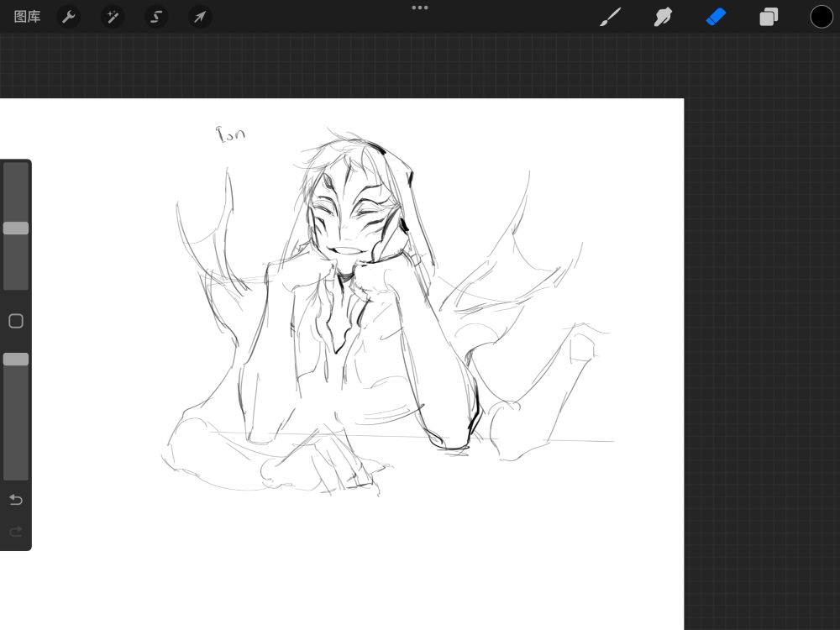Tap the square modify button in sidebar
Screen dimensions: 840x630
click(x=16, y=321)
